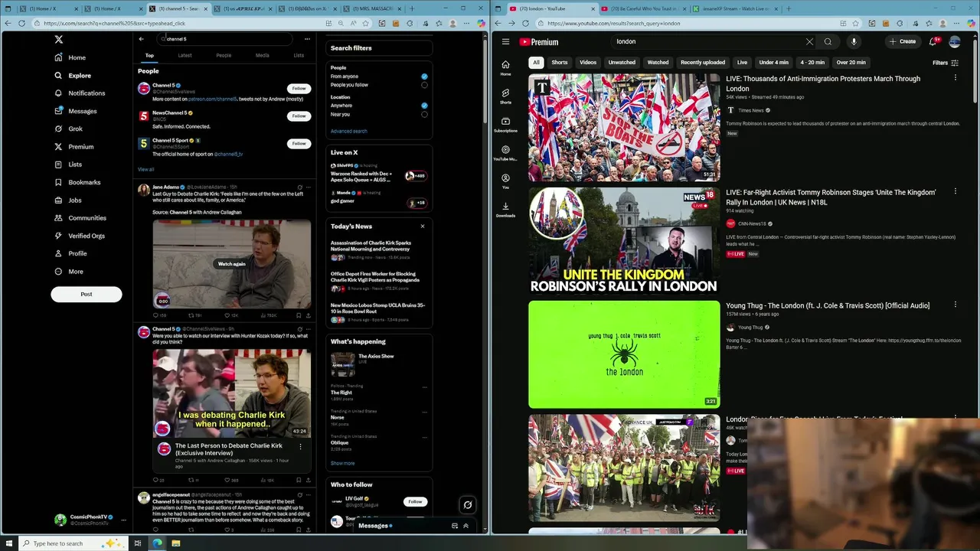Click View all under People results

point(145,169)
